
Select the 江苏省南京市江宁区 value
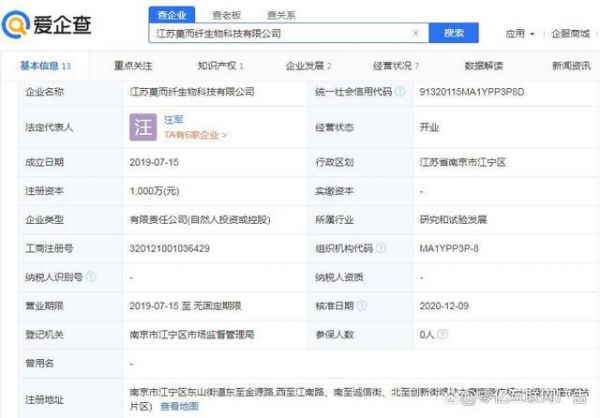click(463, 162)
